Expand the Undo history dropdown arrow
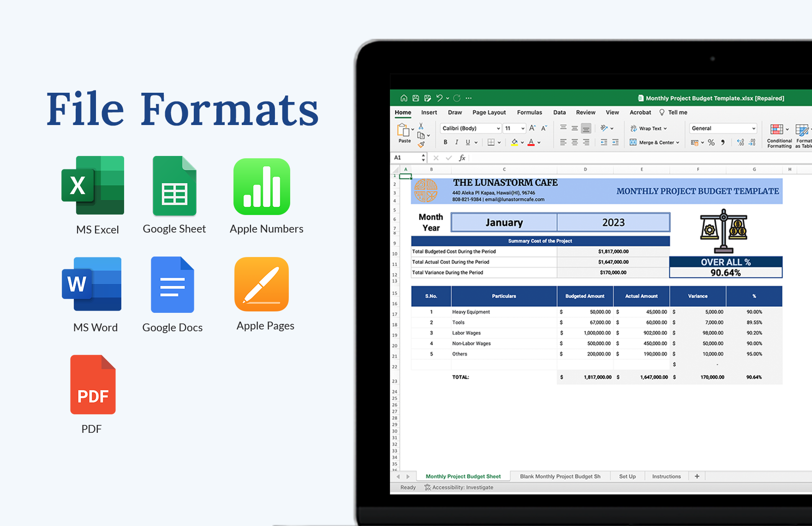812x526 pixels. point(448,98)
